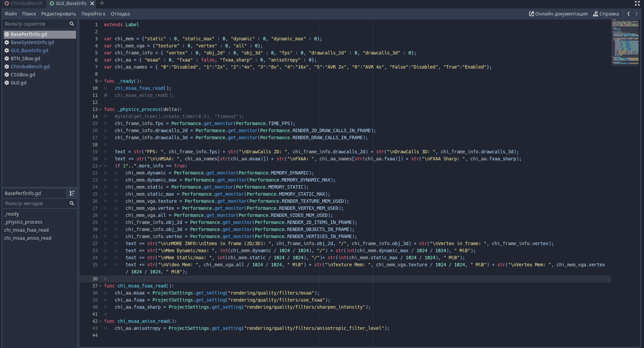The height and width of the screenshot is (348, 644).
Task: Click the gear icon beside ChimbaBench.gd
Action: 7,67
